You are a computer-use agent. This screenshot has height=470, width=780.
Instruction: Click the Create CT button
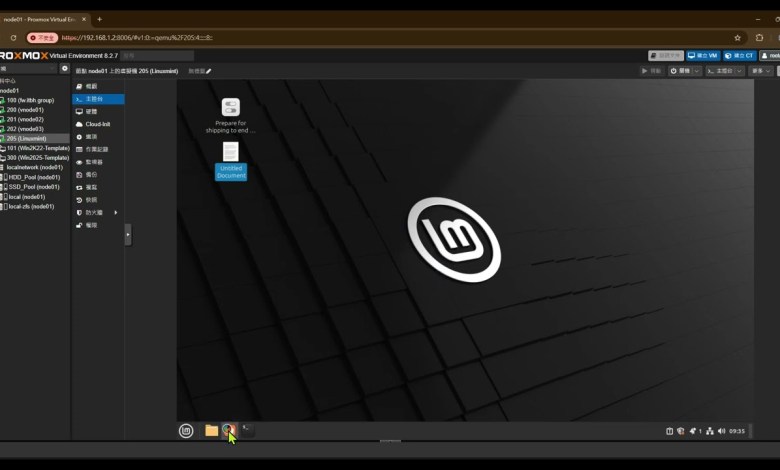[x=739, y=56]
